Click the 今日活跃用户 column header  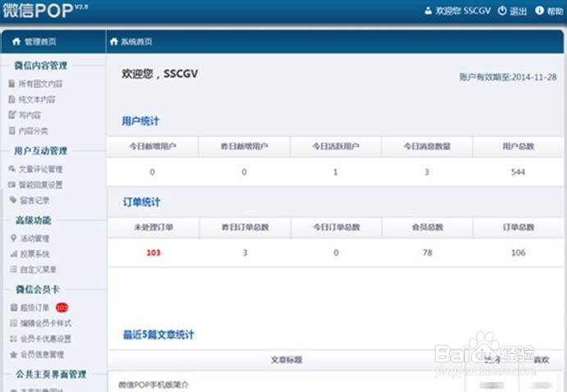click(336, 146)
